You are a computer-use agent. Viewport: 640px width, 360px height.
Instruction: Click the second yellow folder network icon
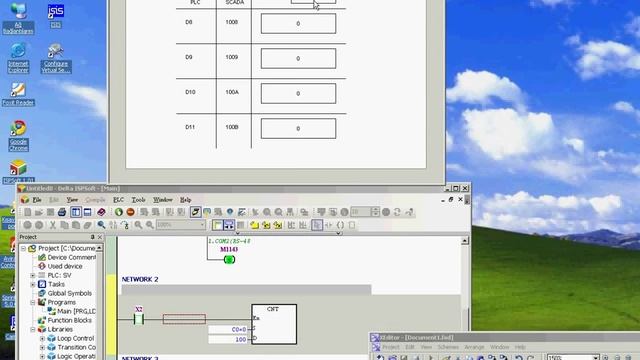[x=266, y=225]
